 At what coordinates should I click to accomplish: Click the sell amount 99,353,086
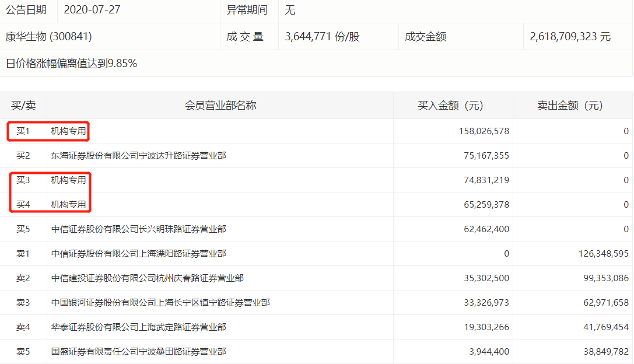[x=606, y=278]
